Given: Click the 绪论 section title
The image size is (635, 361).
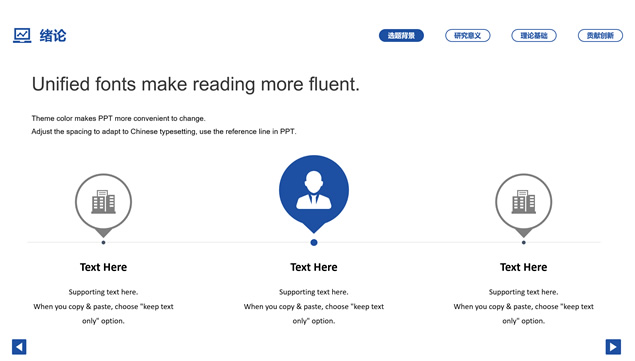Looking at the screenshot, I should pyautogui.click(x=53, y=36).
